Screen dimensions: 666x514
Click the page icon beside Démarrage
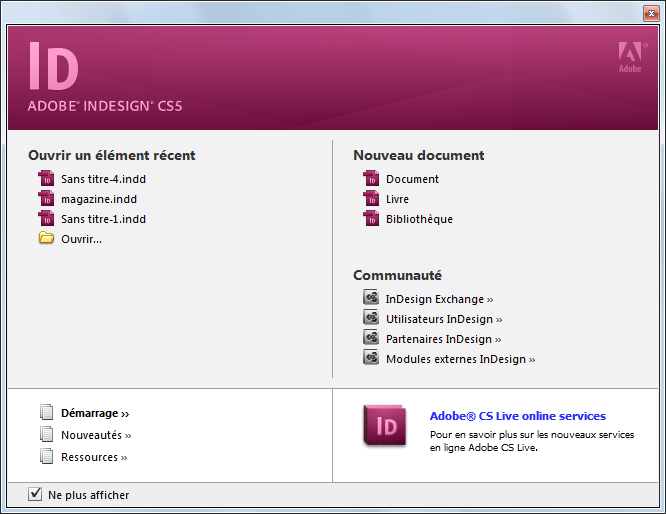pos(46,412)
